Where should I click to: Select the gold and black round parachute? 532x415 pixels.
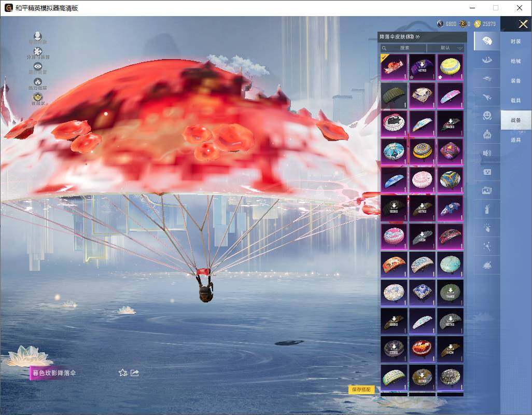tap(422, 151)
